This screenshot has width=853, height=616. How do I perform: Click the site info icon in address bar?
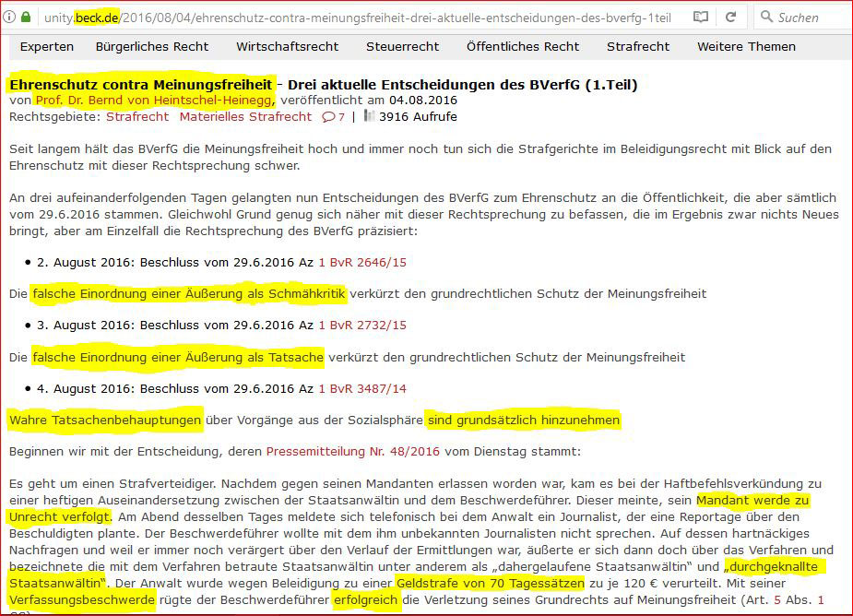tap(9, 17)
